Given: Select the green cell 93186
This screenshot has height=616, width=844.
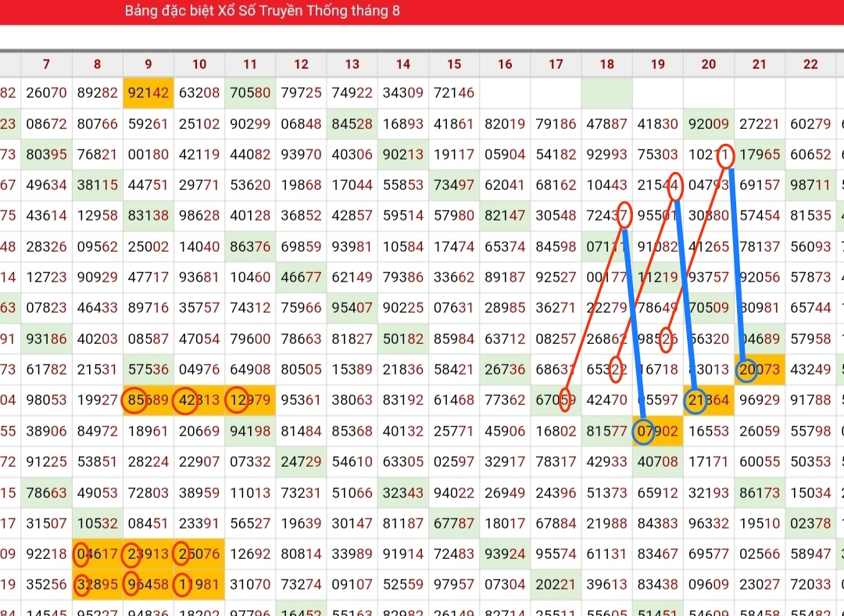Looking at the screenshot, I should [x=47, y=339].
